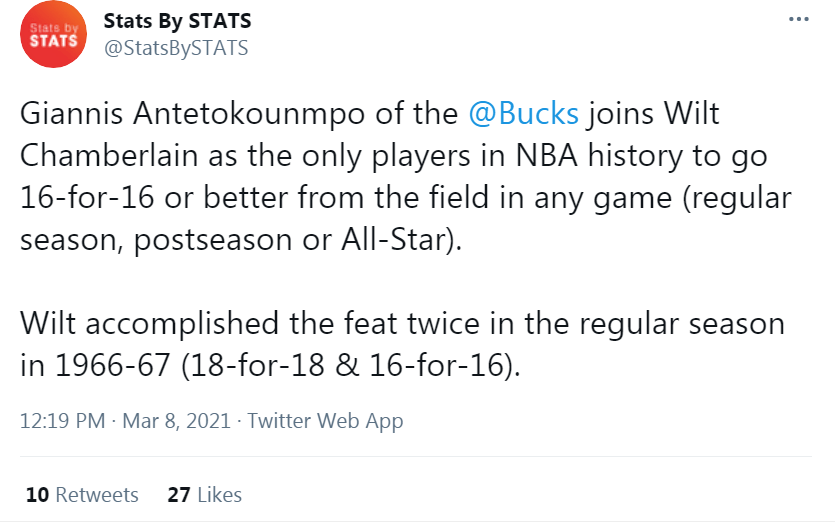
Task: Click the 1966-67 season text
Action: coord(112,366)
